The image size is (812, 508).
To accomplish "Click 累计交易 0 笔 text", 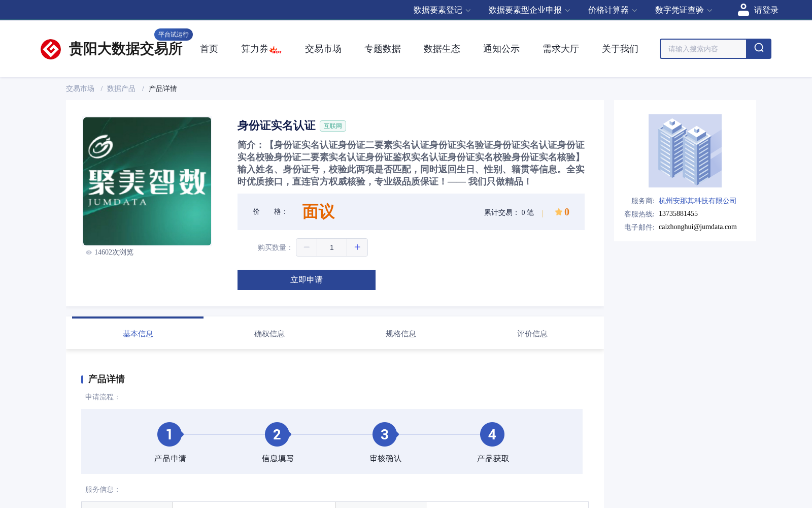I will coord(509,212).
